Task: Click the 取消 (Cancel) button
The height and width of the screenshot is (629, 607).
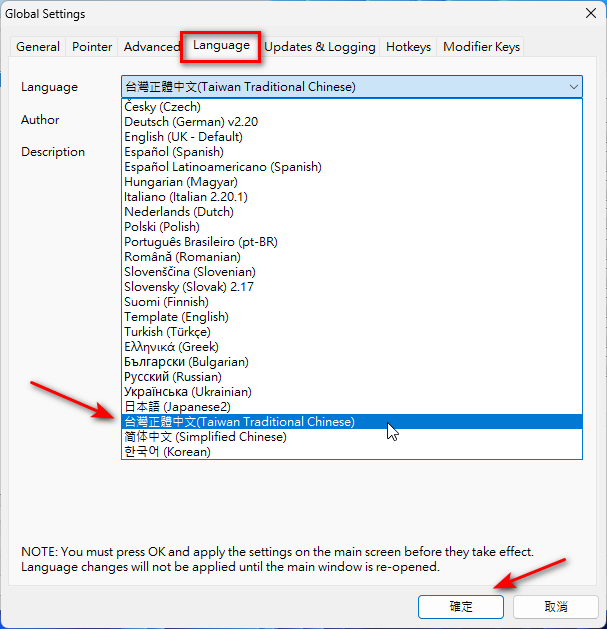Action: [x=555, y=606]
